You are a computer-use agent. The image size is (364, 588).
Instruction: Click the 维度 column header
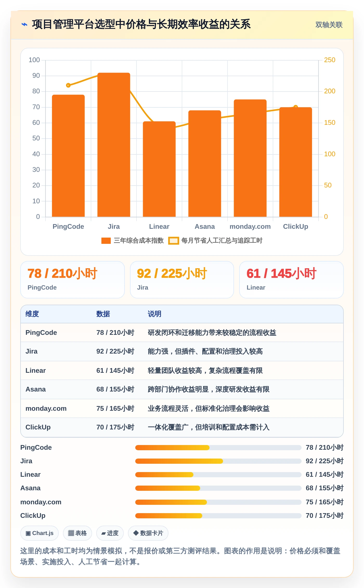(32, 314)
